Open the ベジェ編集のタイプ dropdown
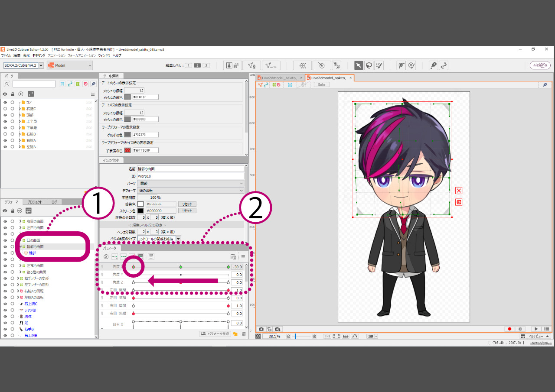The height and width of the screenshot is (392, 555). pos(159,239)
